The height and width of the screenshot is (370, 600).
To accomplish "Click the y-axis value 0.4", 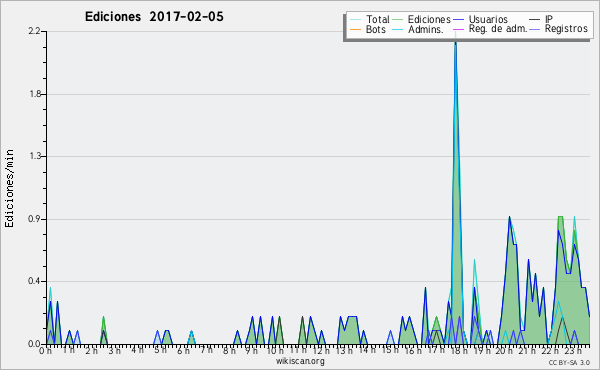I will (34, 281).
